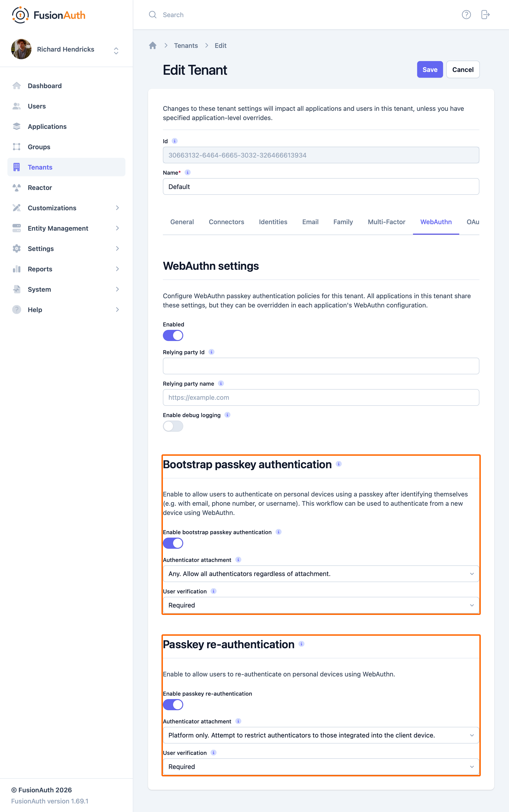Expand the Settings menu chevron
Screen dimensions: 509x812
117,249
